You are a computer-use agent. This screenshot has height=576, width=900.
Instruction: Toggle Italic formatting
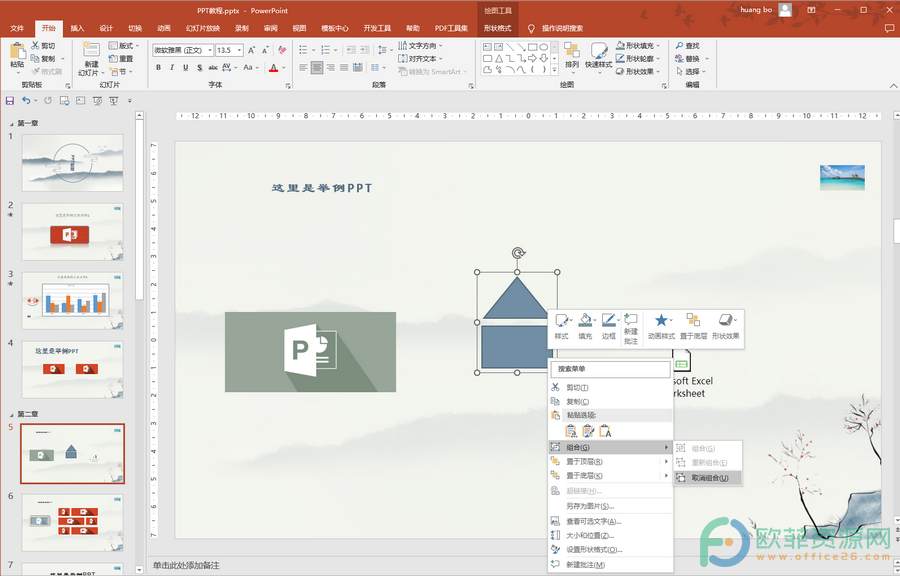(x=172, y=68)
